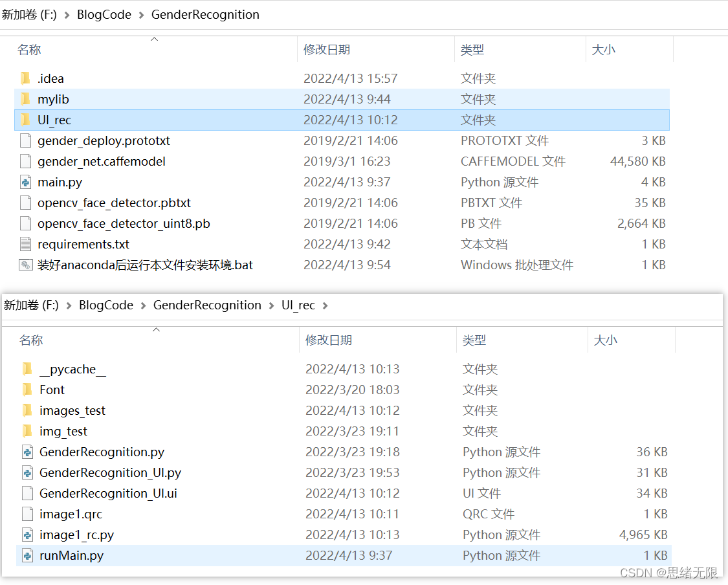Go to GenderRecognition in top window breadcrumb
Screen dimensions: 728x585
coord(205,15)
